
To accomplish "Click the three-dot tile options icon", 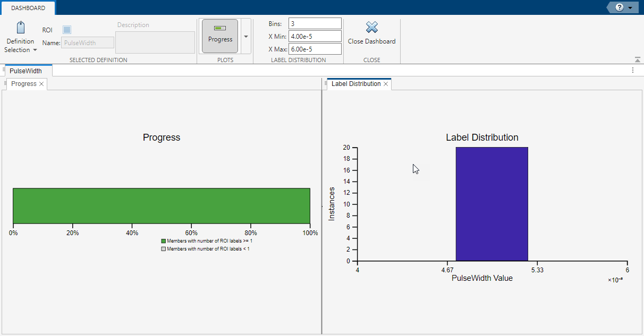I will 632,70.
